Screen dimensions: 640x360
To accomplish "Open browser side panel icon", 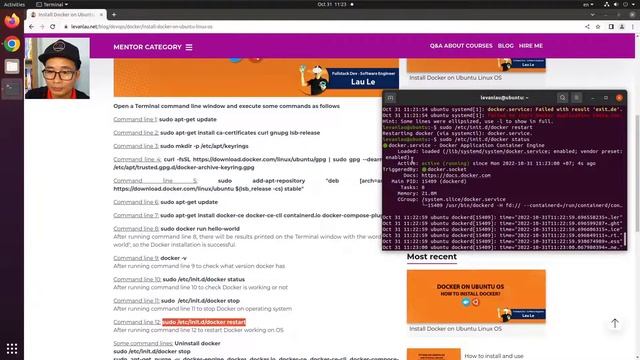I will pyautogui.click(x=611, y=27).
